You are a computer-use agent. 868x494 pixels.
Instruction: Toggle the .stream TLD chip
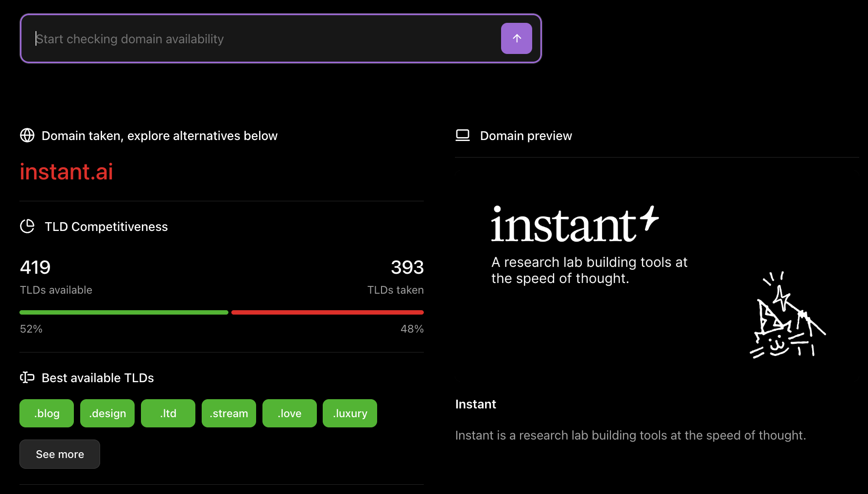click(x=228, y=413)
